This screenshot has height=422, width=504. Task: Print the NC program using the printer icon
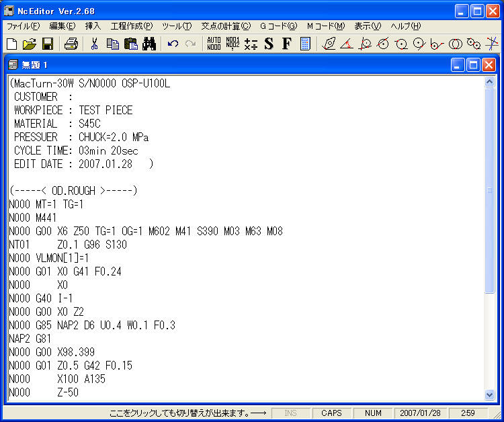tap(71, 44)
